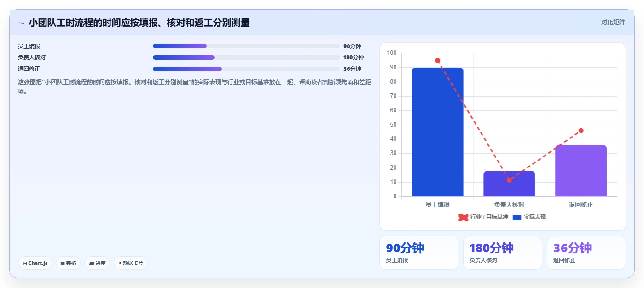The image size is (644, 288).
Task: Open the 180分钟 负责人核对 data card
Action: (503, 253)
